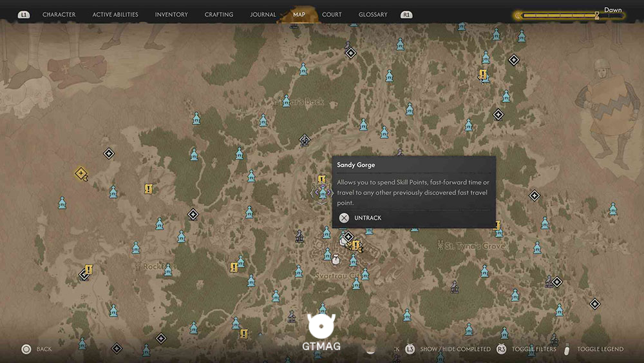Switch to the GLOSSARY tab
The width and height of the screenshot is (644, 363).
373,14
